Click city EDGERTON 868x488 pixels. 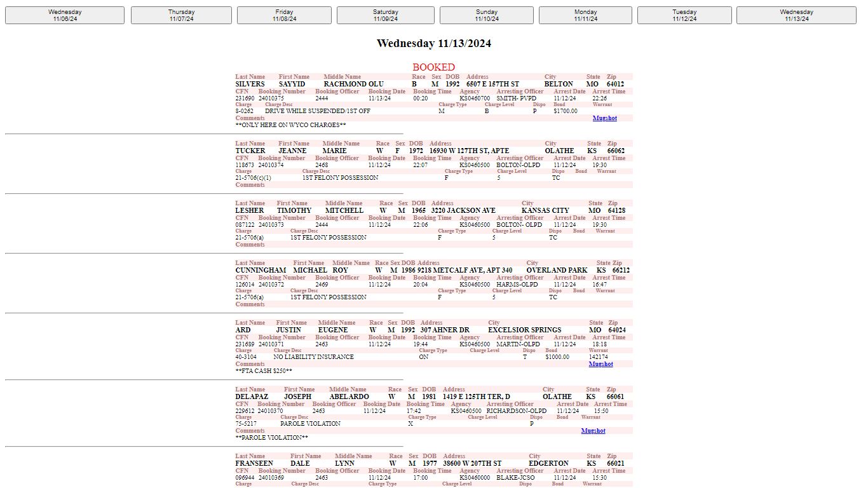point(549,463)
